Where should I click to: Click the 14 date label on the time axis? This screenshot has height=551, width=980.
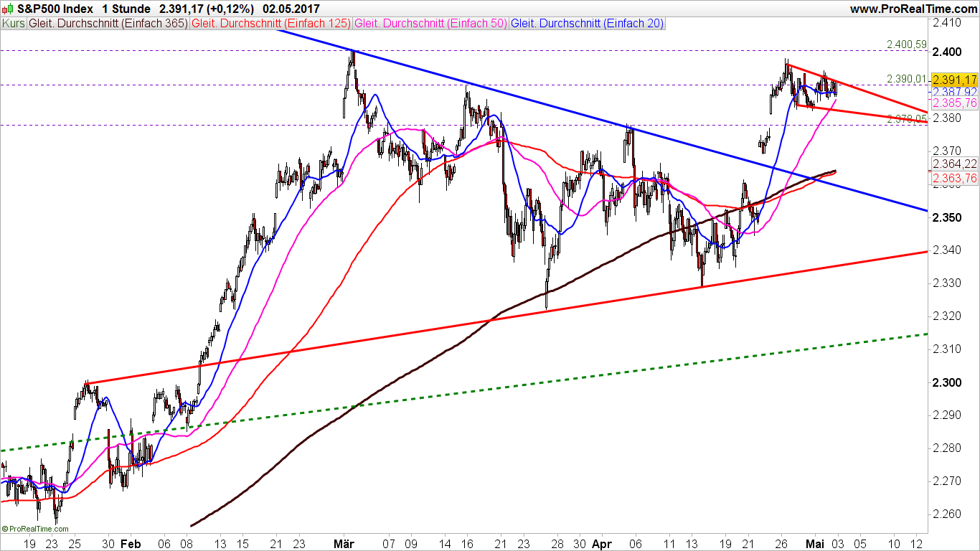tap(446, 543)
